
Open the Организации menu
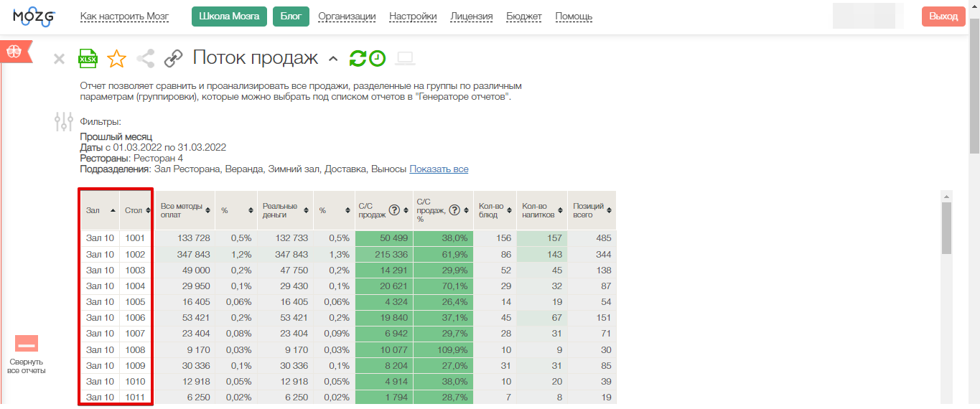coord(347,17)
